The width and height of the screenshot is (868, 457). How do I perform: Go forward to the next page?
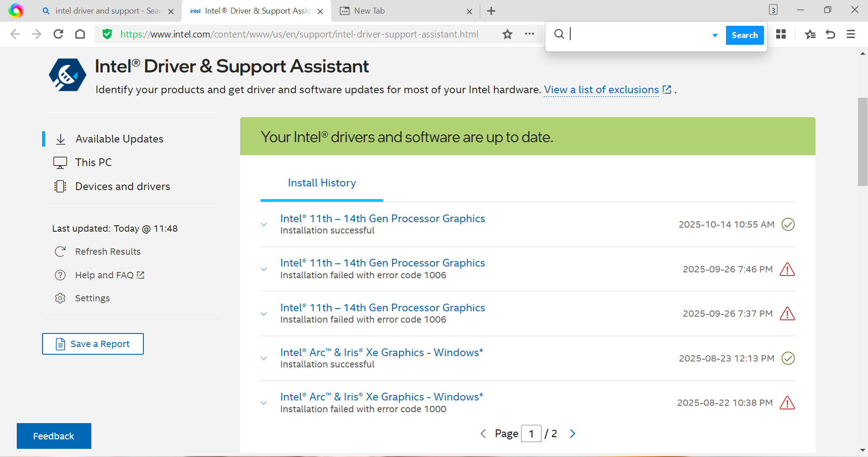(x=37, y=34)
